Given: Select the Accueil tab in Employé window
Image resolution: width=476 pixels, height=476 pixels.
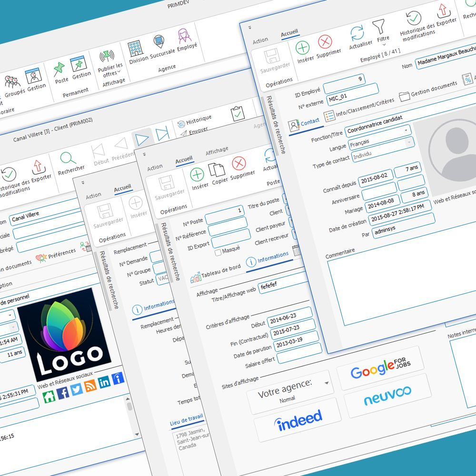Looking at the screenshot, I should click(289, 33).
